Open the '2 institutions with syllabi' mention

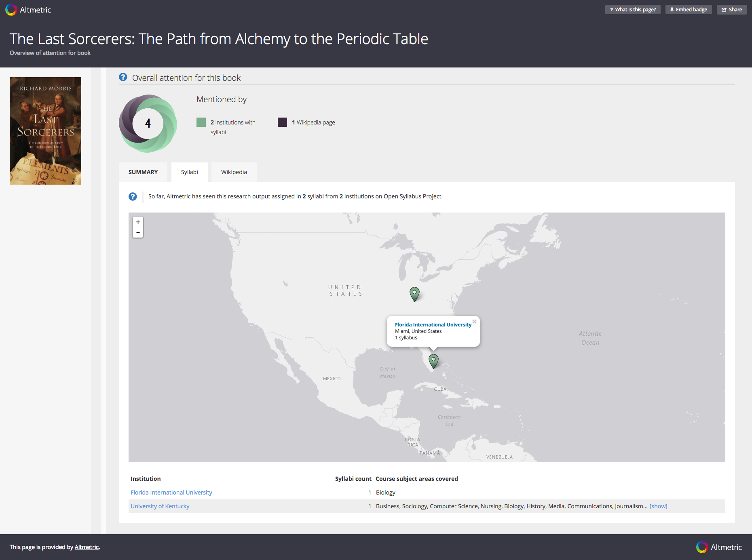pos(233,127)
